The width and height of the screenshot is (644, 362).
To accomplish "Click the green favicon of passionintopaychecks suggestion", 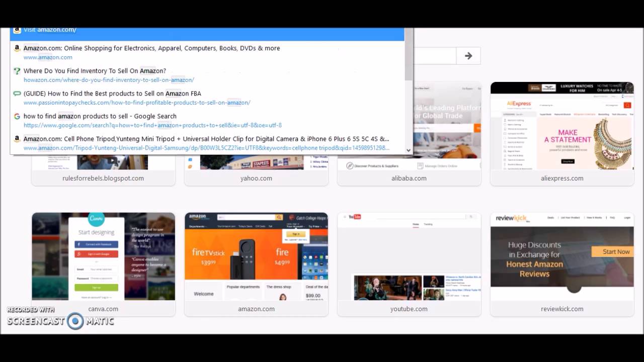I will coord(17,94).
